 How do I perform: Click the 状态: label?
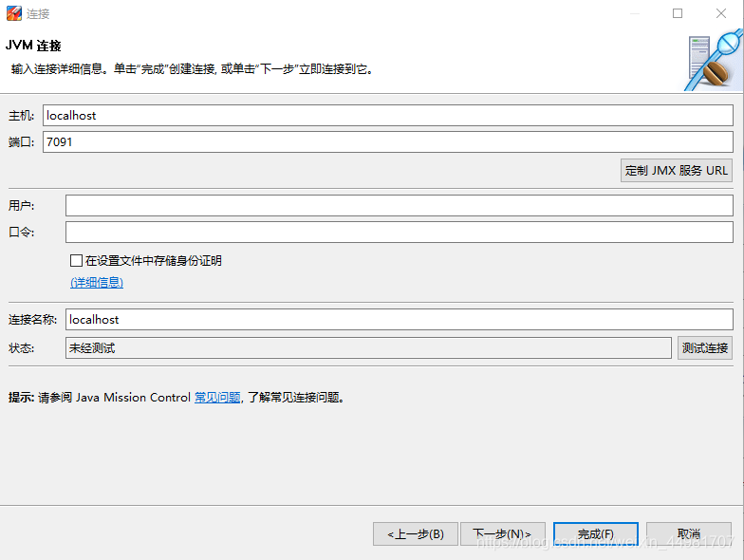click(21, 347)
